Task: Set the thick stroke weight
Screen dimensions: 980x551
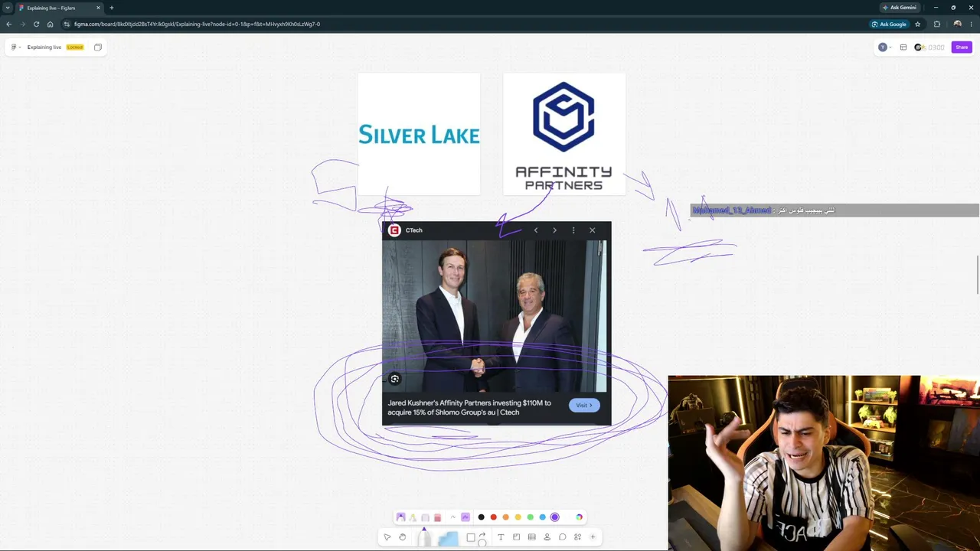Action: pyautogui.click(x=465, y=517)
